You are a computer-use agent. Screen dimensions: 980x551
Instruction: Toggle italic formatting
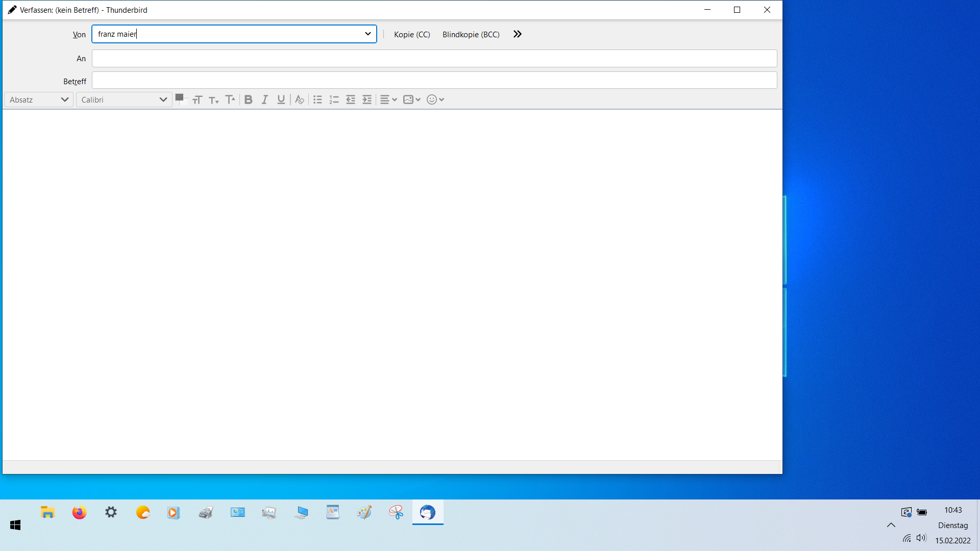[264, 100]
